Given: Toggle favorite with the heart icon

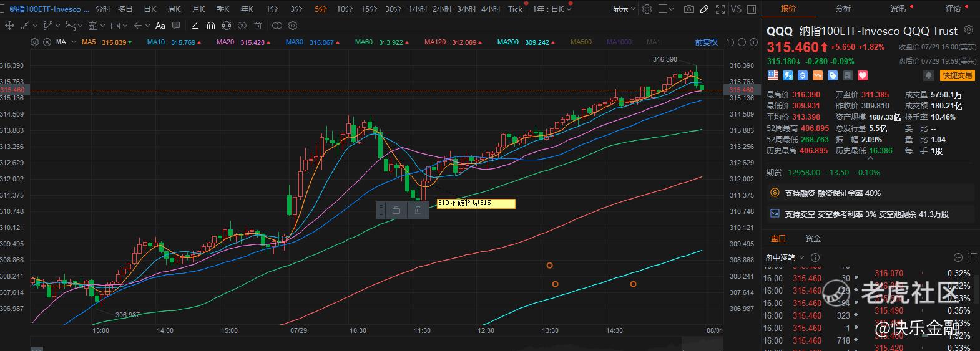Looking at the screenshot, I should pyautogui.click(x=863, y=75).
